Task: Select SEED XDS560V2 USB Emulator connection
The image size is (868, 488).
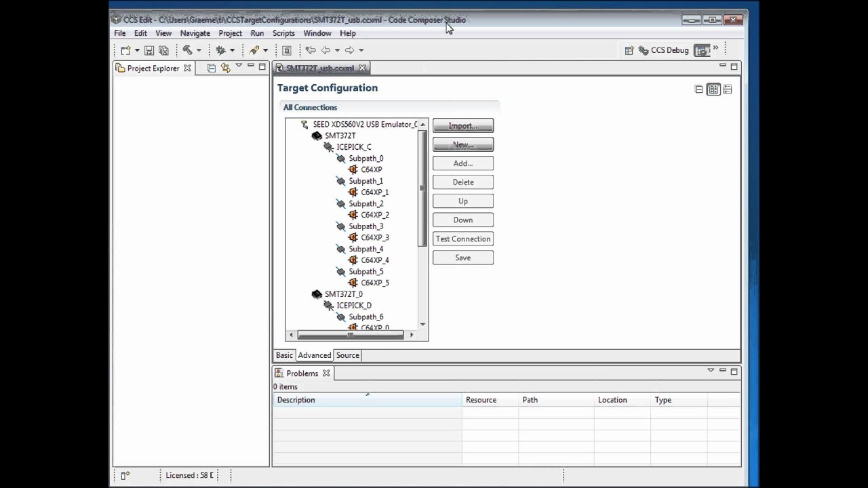Action: (x=365, y=125)
